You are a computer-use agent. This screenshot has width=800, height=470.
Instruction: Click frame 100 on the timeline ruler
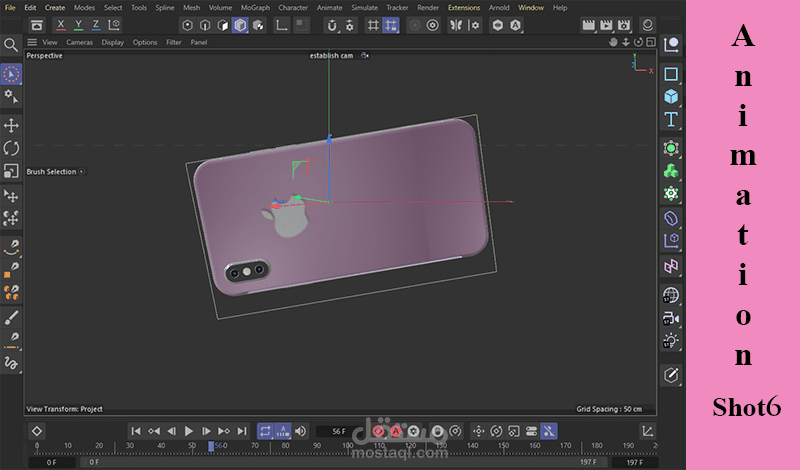pyautogui.click(x=348, y=446)
